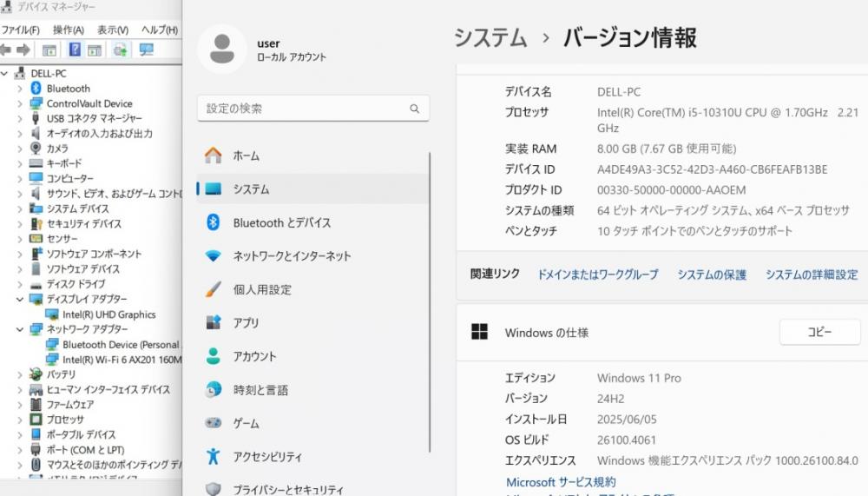
Task: Expand the ControlVault Device node arrow
Action: pyautogui.click(x=20, y=103)
